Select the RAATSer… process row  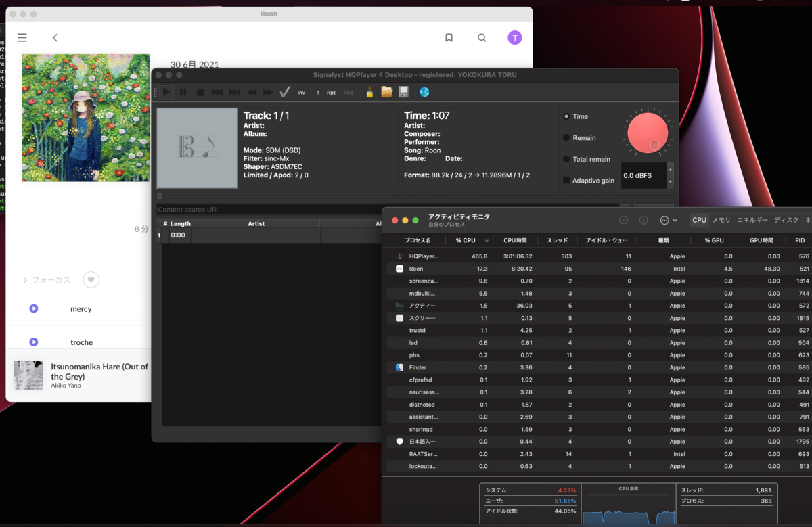599,454
